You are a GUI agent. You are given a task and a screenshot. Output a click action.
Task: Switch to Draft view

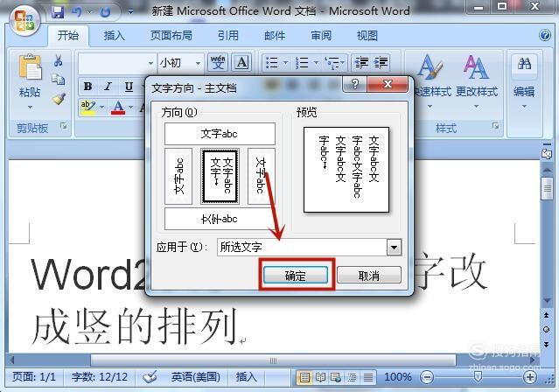[x=368, y=377]
